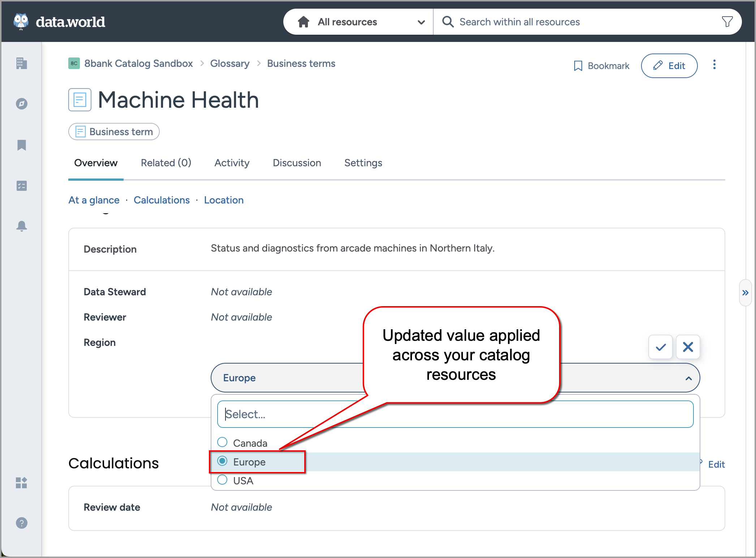Click the Reviewer Not available value
This screenshot has height=558, width=756.
click(241, 317)
